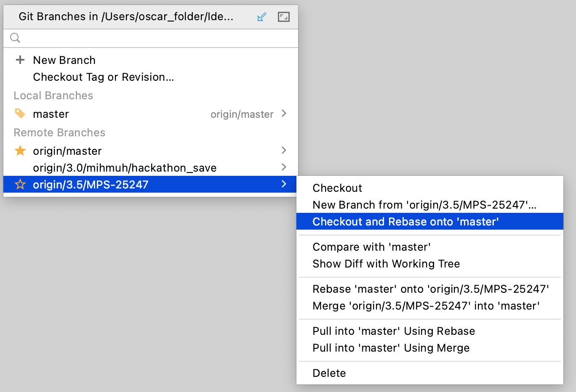The height and width of the screenshot is (392, 576).
Task: Click the fetch/update arrow icon in header
Action: (261, 17)
